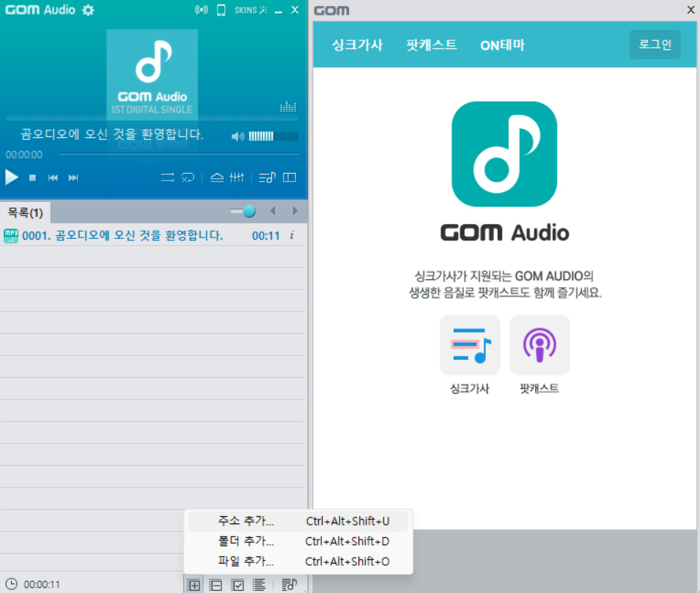This screenshot has height=593, width=700.
Task: Click the 00:00:00 elapsed time display
Action: (x=24, y=155)
